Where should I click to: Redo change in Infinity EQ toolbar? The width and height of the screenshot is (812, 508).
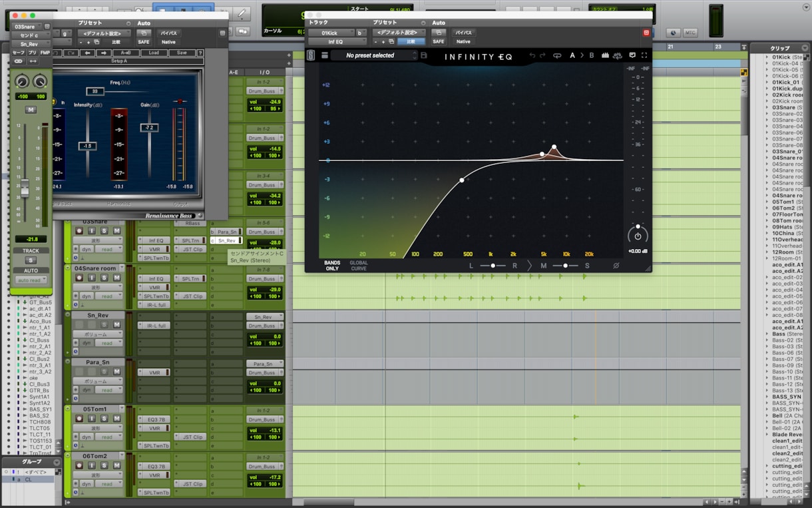(x=542, y=56)
